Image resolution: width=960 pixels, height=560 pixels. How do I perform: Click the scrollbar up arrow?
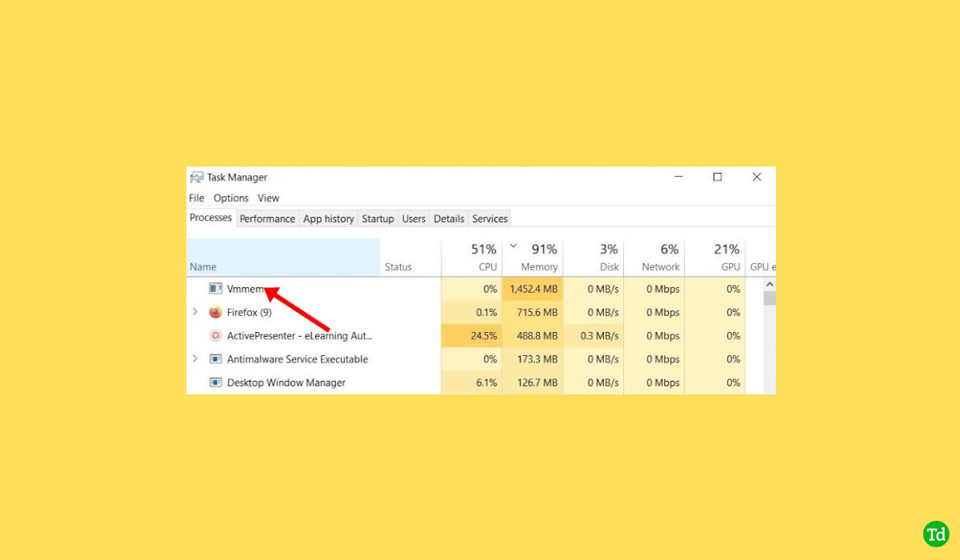pos(770,284)
